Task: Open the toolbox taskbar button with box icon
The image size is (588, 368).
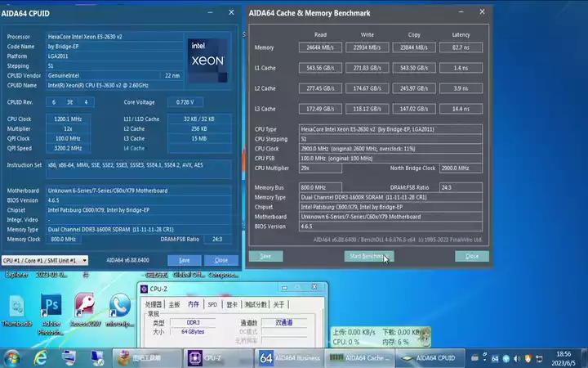Action: pyautogui.click(x=147, y=358)
